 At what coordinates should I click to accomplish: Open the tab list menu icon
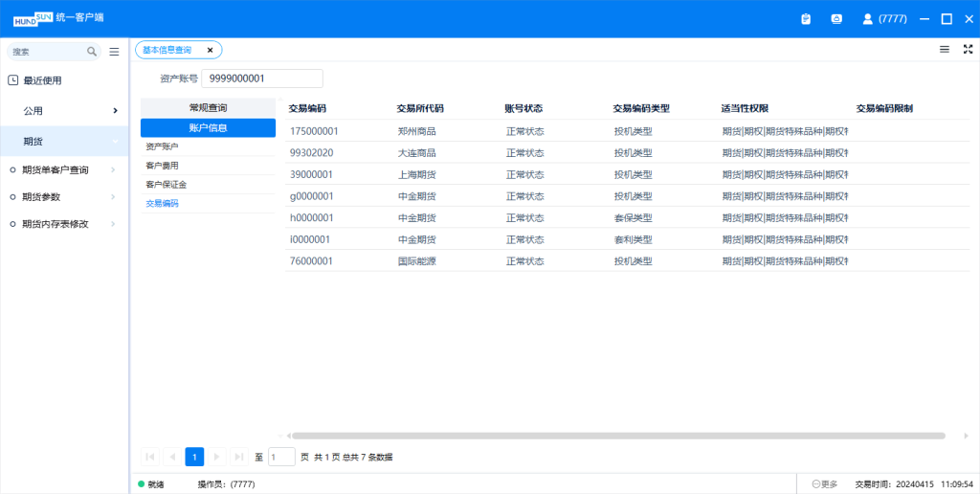945,49
